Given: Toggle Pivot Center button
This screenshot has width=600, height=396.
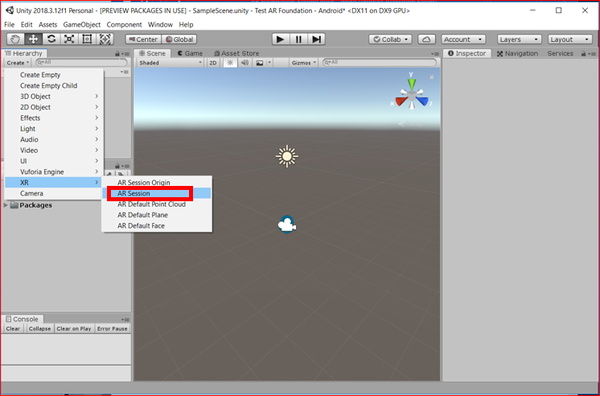Looking at the screenshot, I should point(143,39).
